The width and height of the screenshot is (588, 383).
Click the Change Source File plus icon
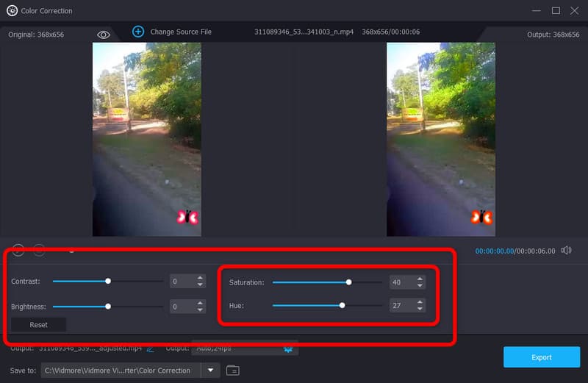[x=138, y=32]
